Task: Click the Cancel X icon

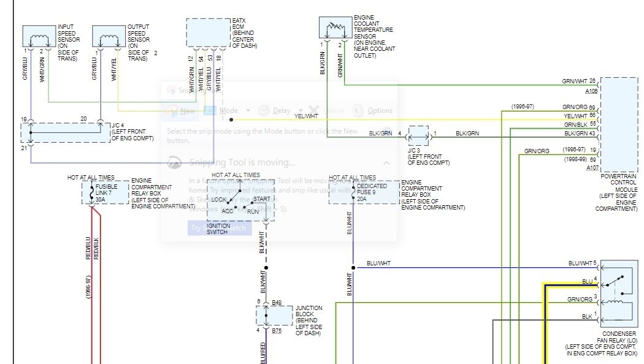Action: 313,110
